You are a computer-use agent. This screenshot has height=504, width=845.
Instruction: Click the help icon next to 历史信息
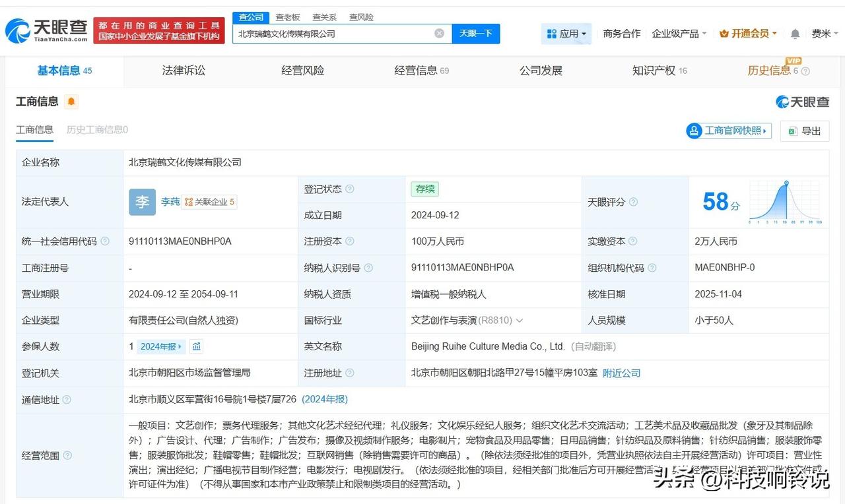click(805, 71)
